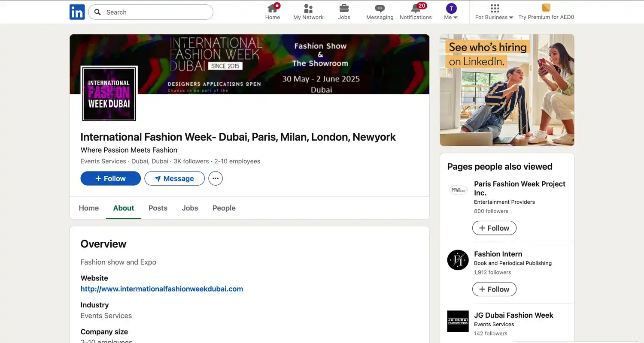Expand the For Business menu

point(494,18)
